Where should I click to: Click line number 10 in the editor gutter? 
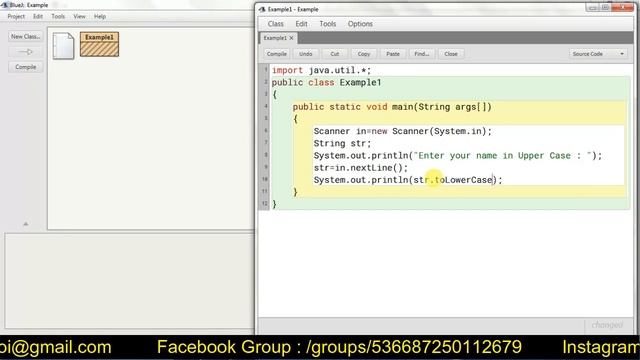click(x=264, y=179)
